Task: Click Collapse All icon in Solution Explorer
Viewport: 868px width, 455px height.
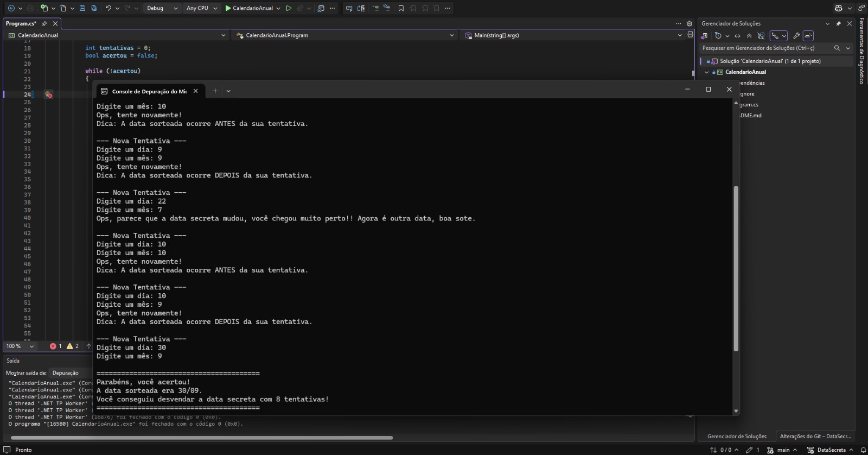Action: coord(749,36)
